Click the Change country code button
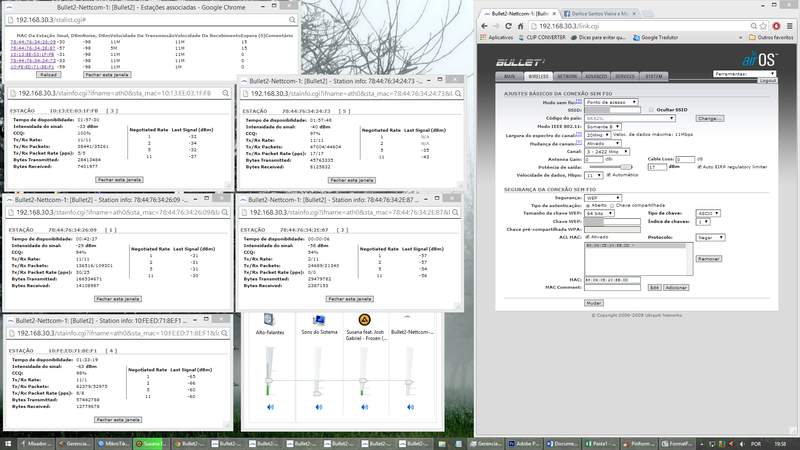This screenshot has width=800, height=450. (x=710, y=118)
